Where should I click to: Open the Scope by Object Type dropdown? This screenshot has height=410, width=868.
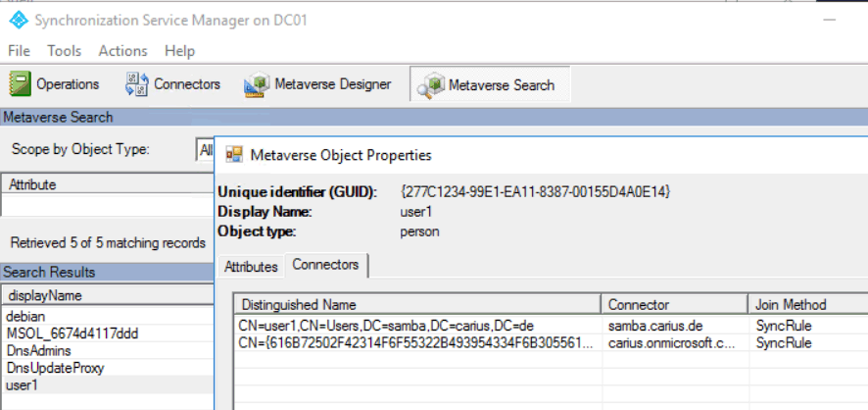pyautogui.click(x=206, y=150)
